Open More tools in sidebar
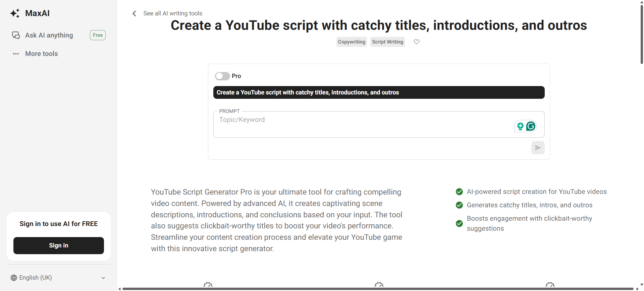Image resolution: width=644 pixels, height=291 pixels. pyautogui.click(x=42, y=54)
